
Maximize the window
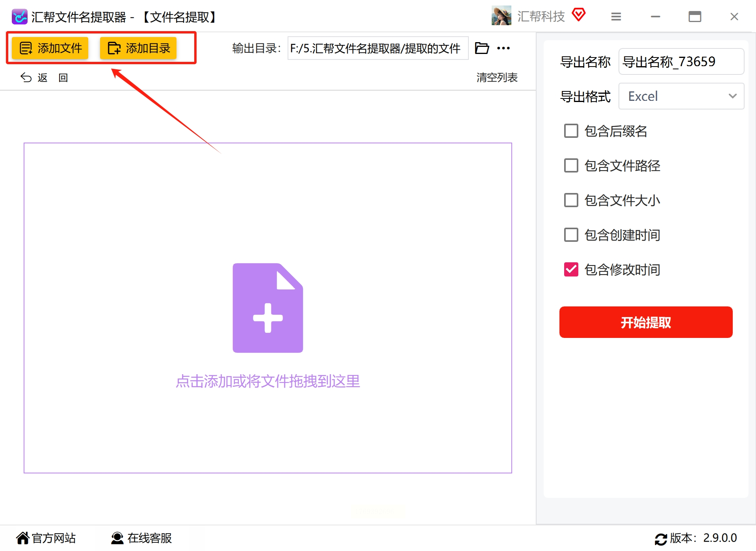[695, 17]
